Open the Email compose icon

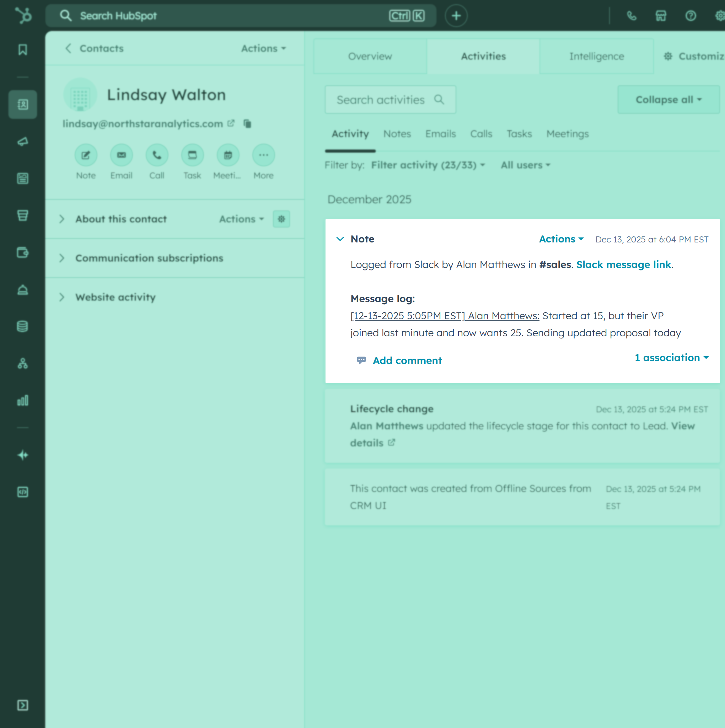[121, 155]
